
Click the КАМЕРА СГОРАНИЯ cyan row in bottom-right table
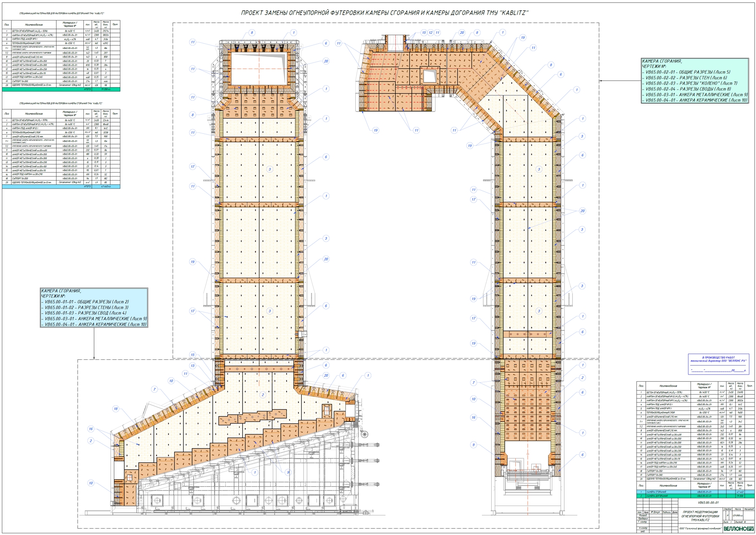tap(695, 492)
